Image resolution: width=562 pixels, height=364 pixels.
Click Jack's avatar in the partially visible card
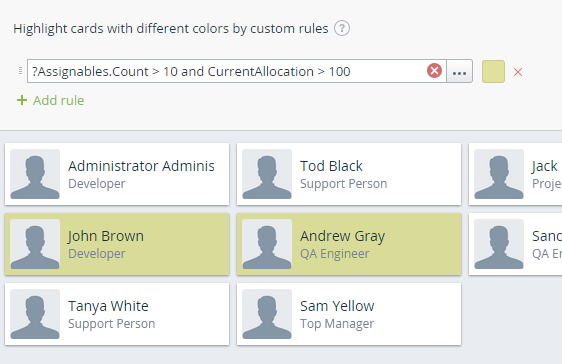pos(499,174)
